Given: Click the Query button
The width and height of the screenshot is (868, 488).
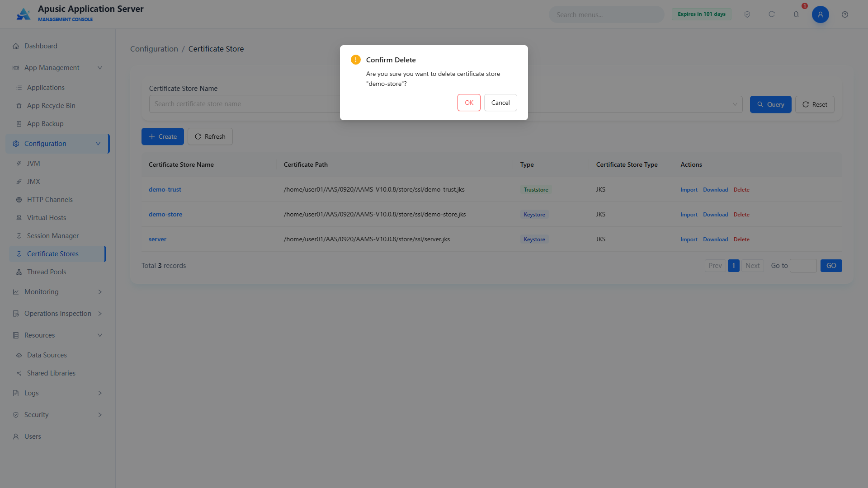Looking at the screenshot, I should tap(770, 104).
